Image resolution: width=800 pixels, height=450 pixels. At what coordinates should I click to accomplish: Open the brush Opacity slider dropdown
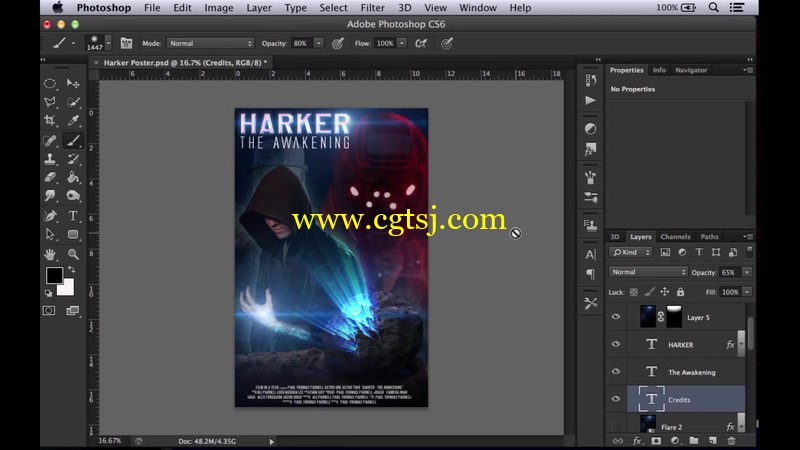point(319,43)
